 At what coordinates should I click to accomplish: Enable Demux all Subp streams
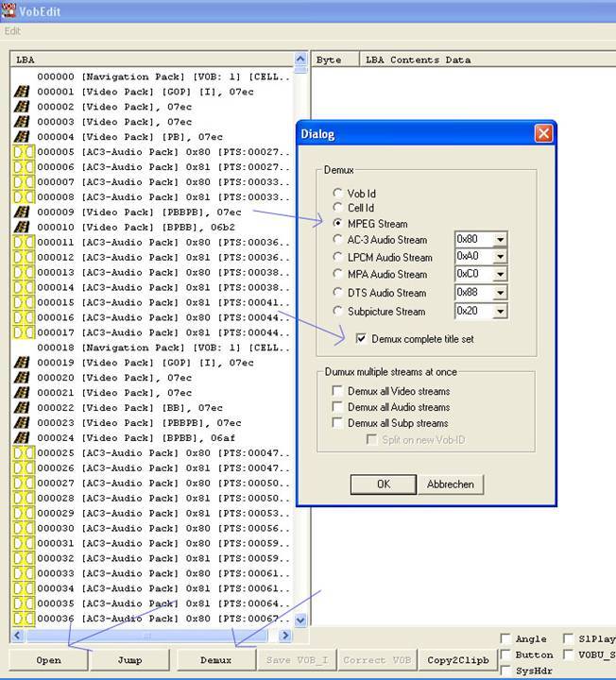tap(337, 422)
